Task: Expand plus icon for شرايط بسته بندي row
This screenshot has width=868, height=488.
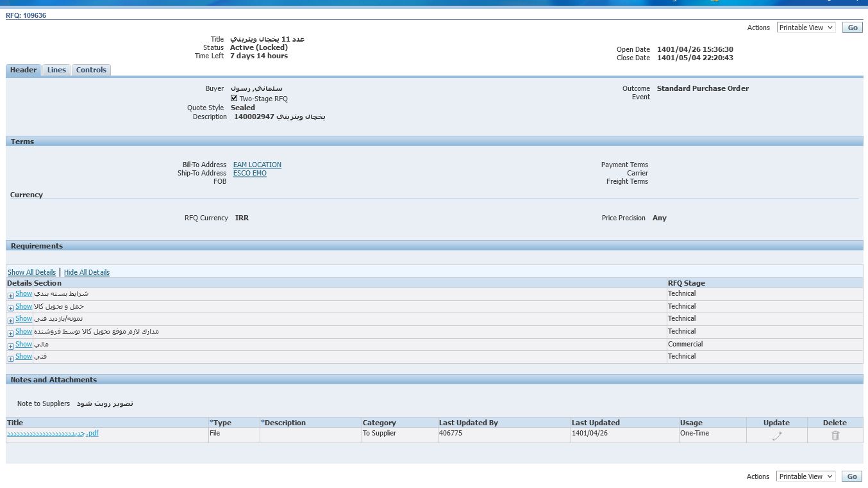Action: click(x=10, y=296)
